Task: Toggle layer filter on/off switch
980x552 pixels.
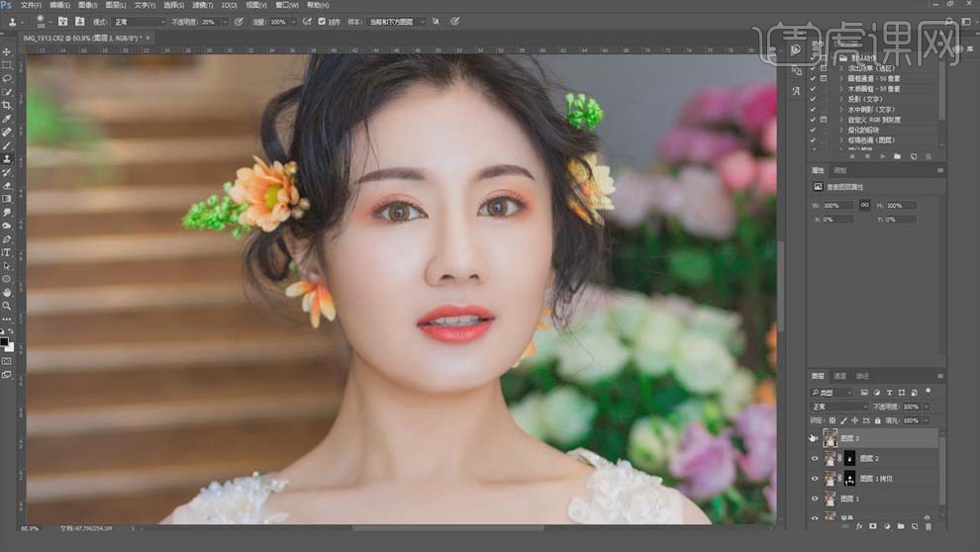Action: pyautogui.click(x=929, y=392)
